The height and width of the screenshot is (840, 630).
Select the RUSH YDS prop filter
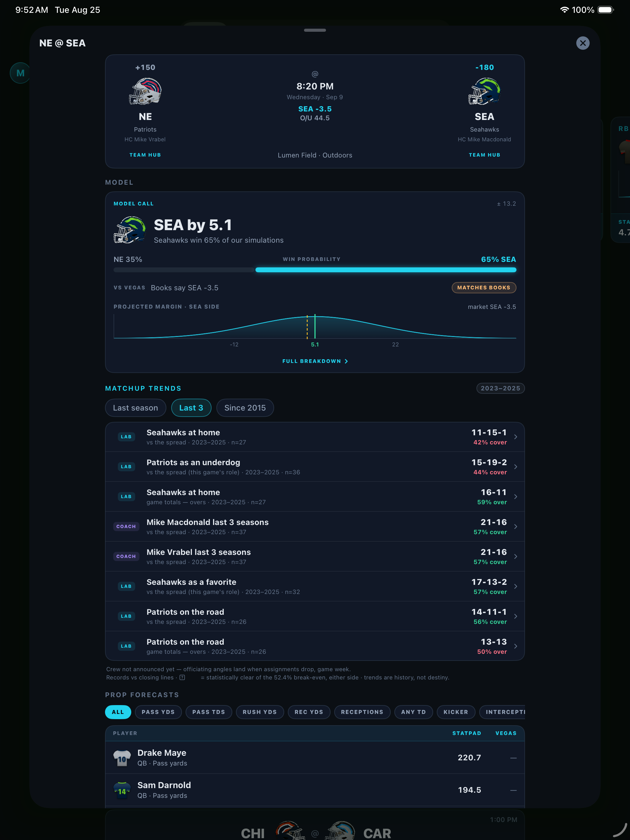tap(260, 712)
